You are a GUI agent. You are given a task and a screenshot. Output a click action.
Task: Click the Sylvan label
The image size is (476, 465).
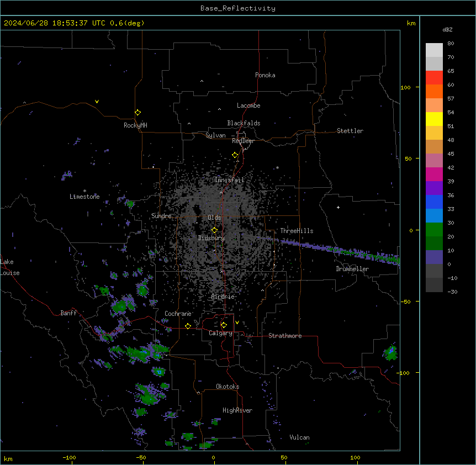click(215, 135)
